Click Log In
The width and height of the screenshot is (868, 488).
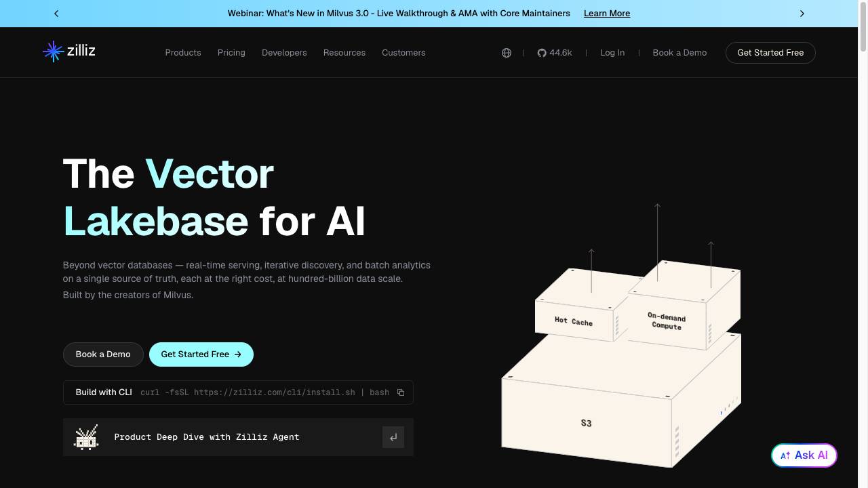point(612,53)
